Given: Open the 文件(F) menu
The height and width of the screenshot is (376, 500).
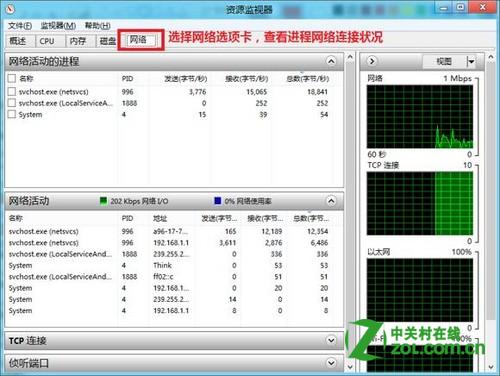Looking at the screenshot, I should pyautogui.click(x=20, y=26).
